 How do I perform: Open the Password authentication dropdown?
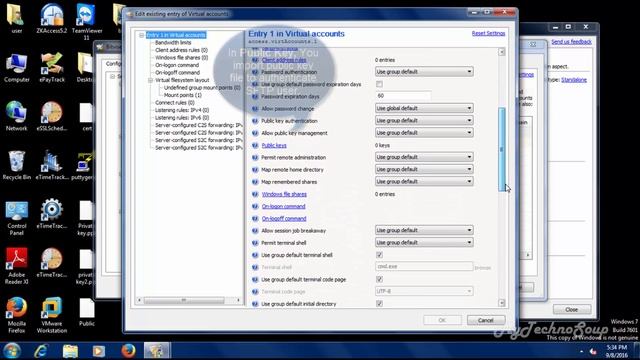[424, 72]
